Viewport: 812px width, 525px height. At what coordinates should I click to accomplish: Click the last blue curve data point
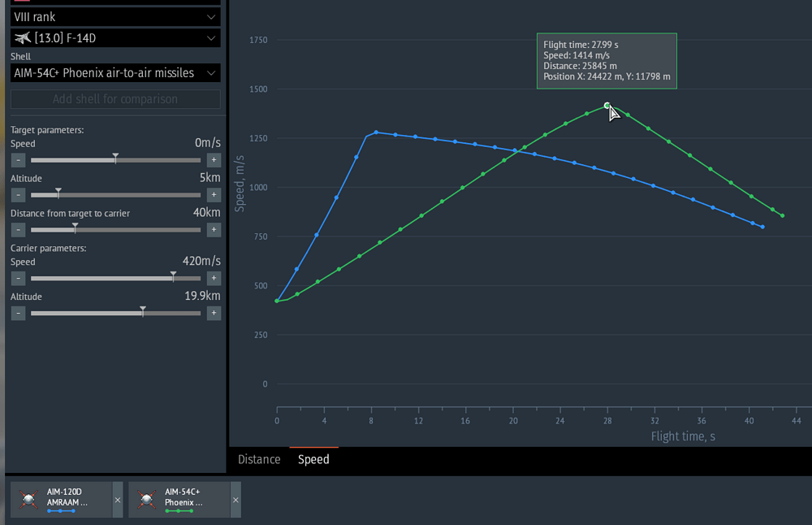(x=762, y=227)
